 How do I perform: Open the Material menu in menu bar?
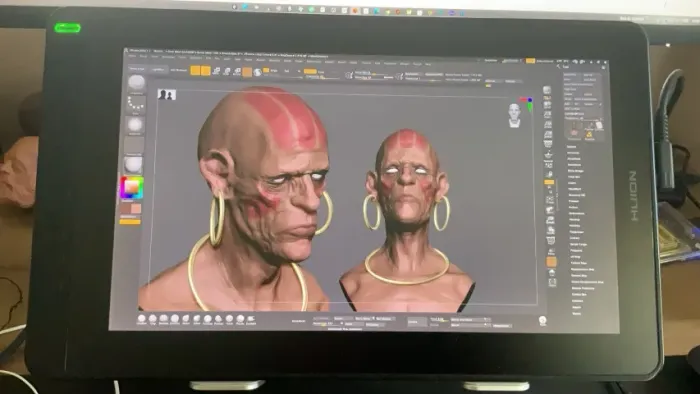(274, 60)
